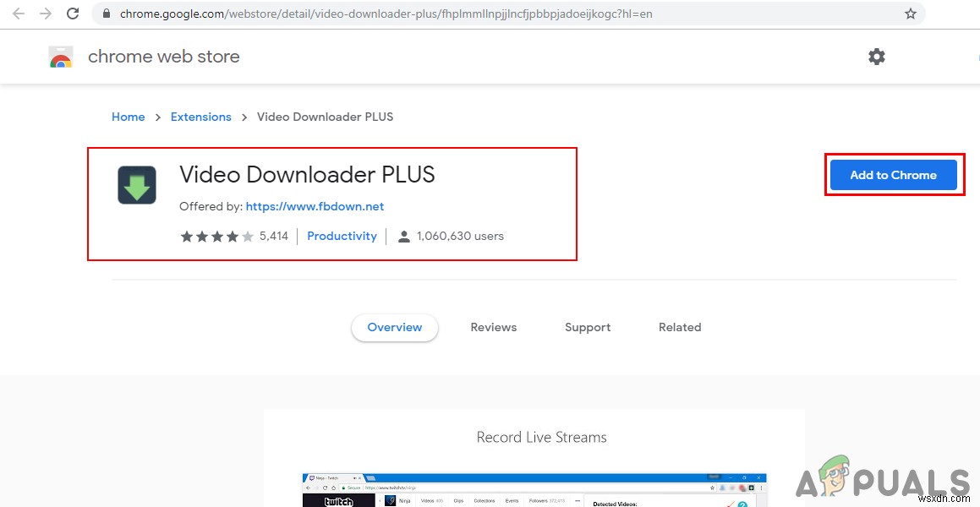Click the Video Downloader PLUS green arrow icon
The width and height of the screenshot is (980, 507).
[x=136, y=184]
